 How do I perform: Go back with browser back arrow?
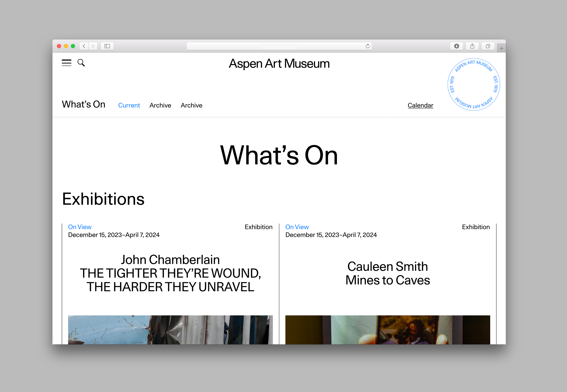tap(84, 46)
